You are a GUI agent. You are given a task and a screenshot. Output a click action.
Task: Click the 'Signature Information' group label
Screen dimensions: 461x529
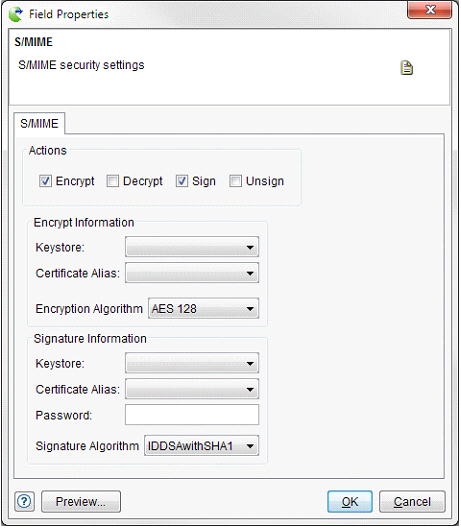pos(90,339)
